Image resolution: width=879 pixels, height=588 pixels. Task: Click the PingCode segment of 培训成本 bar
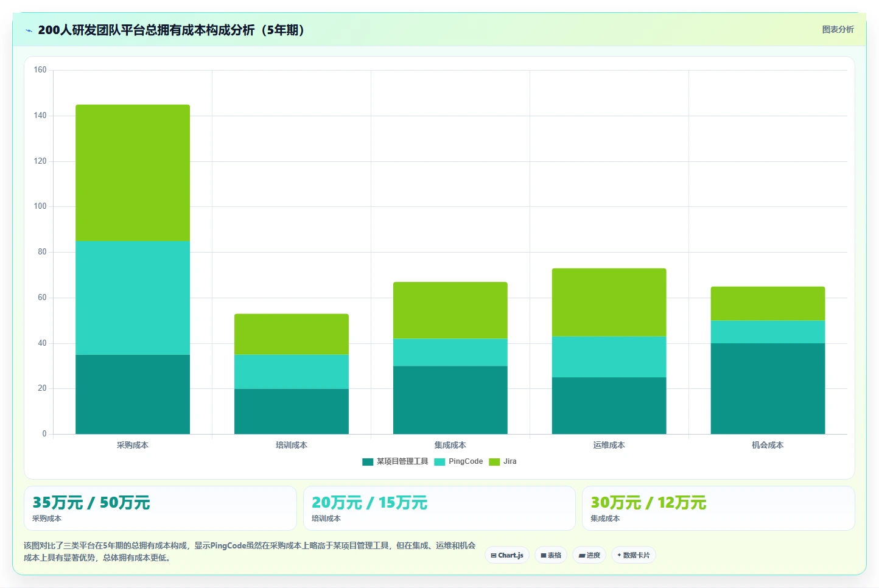(292, 372)
